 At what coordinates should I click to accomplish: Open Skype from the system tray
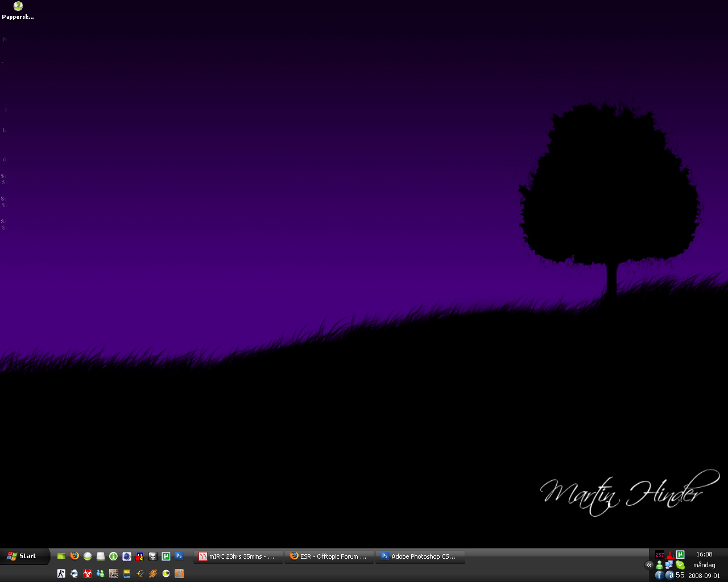pos(680,565)
